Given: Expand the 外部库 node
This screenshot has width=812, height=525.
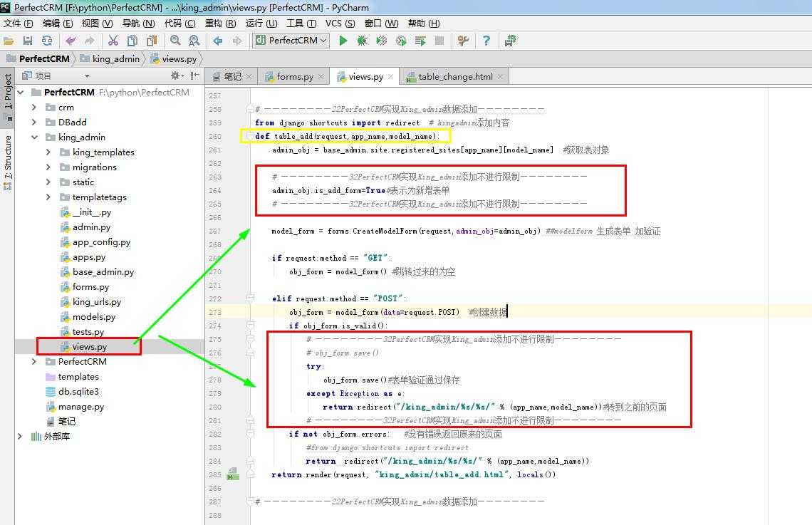Looking at the screenshot, I should click(x=20, y=437).
